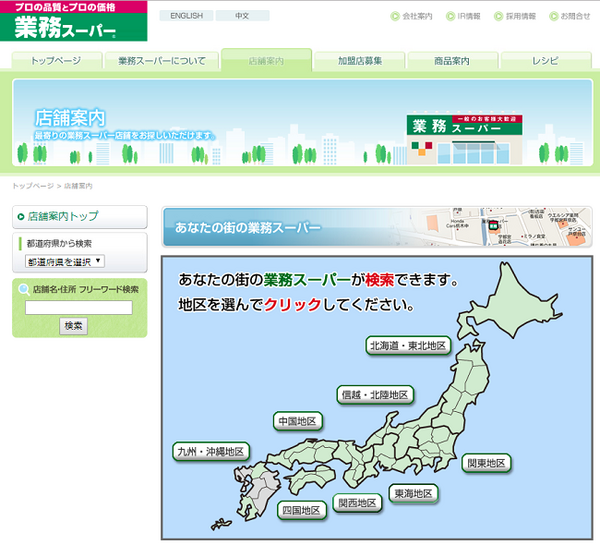Select the 信越・北陸地区 region button
The image size is (600, 545).
tap(375, 395)
